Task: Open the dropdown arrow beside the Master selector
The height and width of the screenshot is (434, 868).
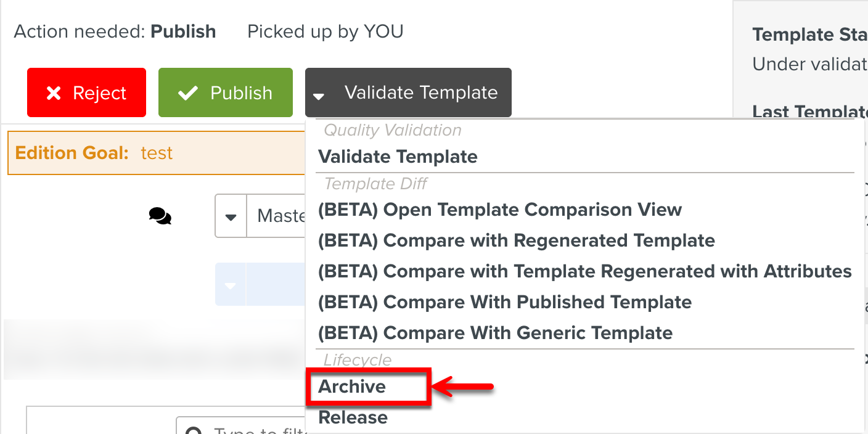Action: pyautogui.click(x=231, y=216)
